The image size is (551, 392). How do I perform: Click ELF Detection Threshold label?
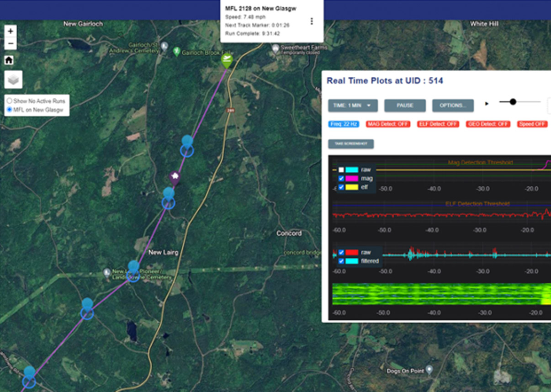[x=477, y=204]
